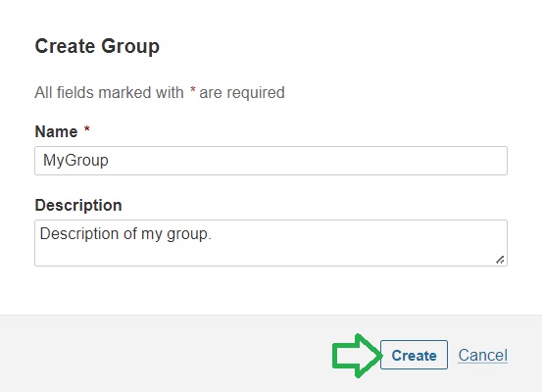Dismiss the dialog via Cancel link
The image size is (542, 392).
(482, 355)
